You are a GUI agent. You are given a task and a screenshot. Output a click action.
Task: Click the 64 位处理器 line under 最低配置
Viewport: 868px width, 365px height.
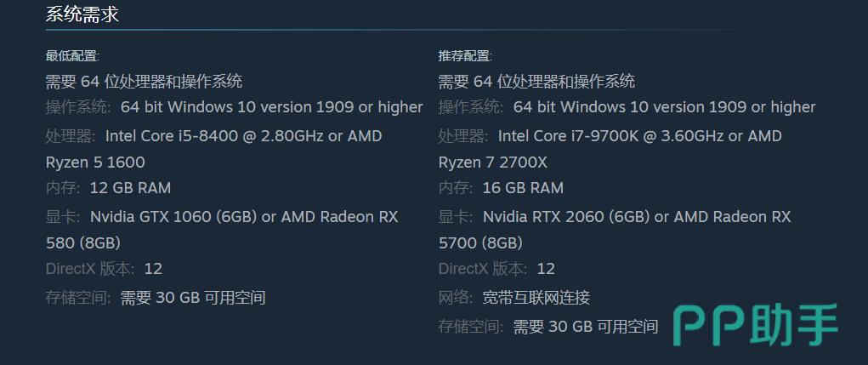(144, 82)
